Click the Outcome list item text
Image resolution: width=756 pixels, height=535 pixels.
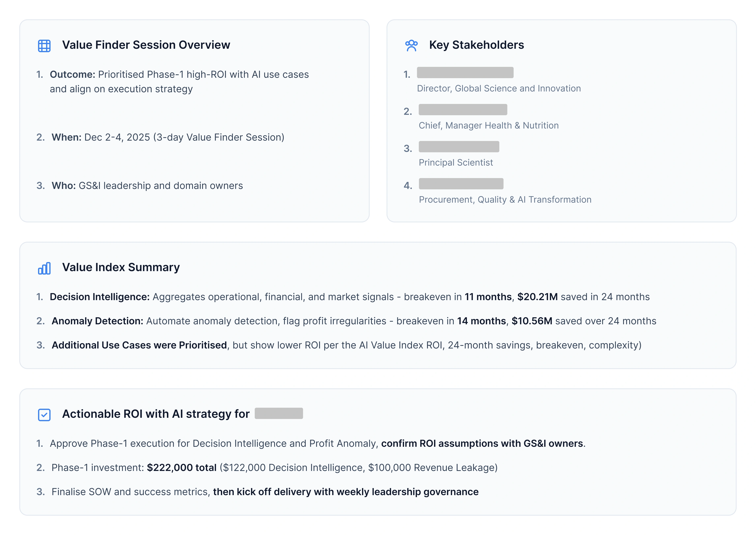point(179,82)
